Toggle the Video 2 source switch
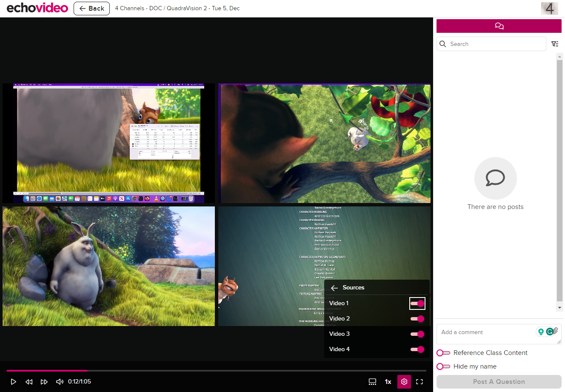The height and width of the screenshot is (392, 565). 417,319
